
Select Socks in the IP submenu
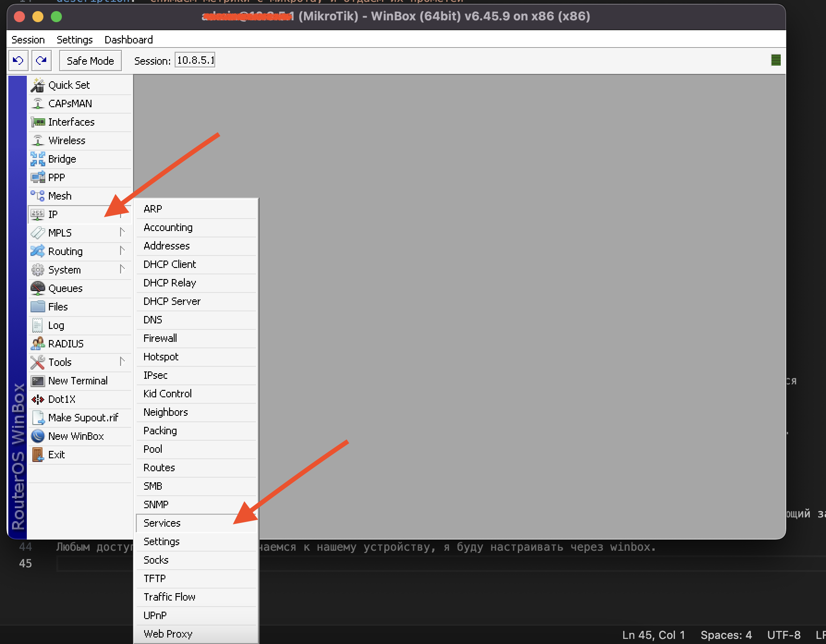(x=196, y=560)
